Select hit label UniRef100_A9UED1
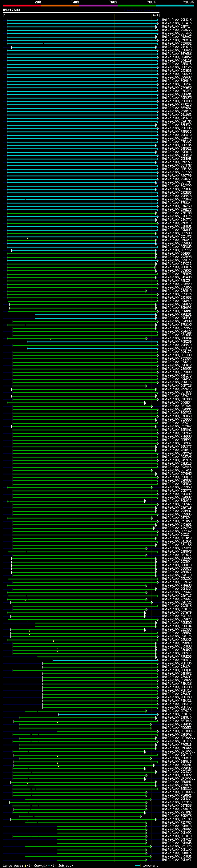The width and height of the screenshot is (197, 868). point(176,314)
